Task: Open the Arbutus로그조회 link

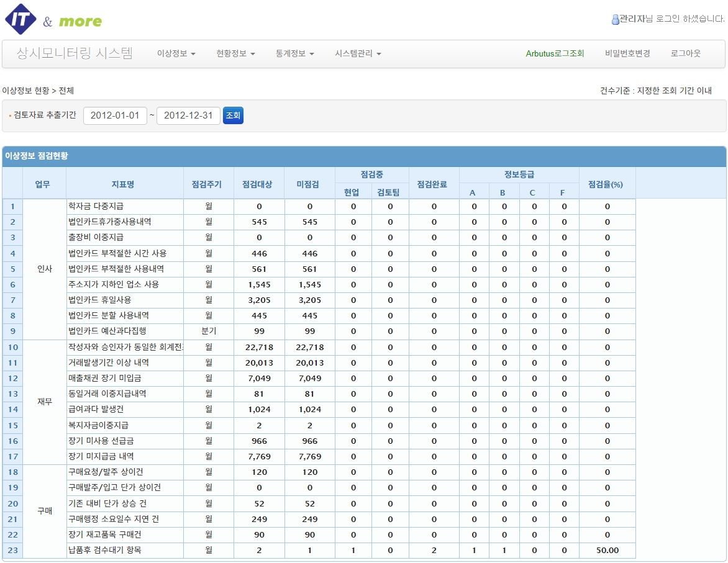Action: coord(555,54)
